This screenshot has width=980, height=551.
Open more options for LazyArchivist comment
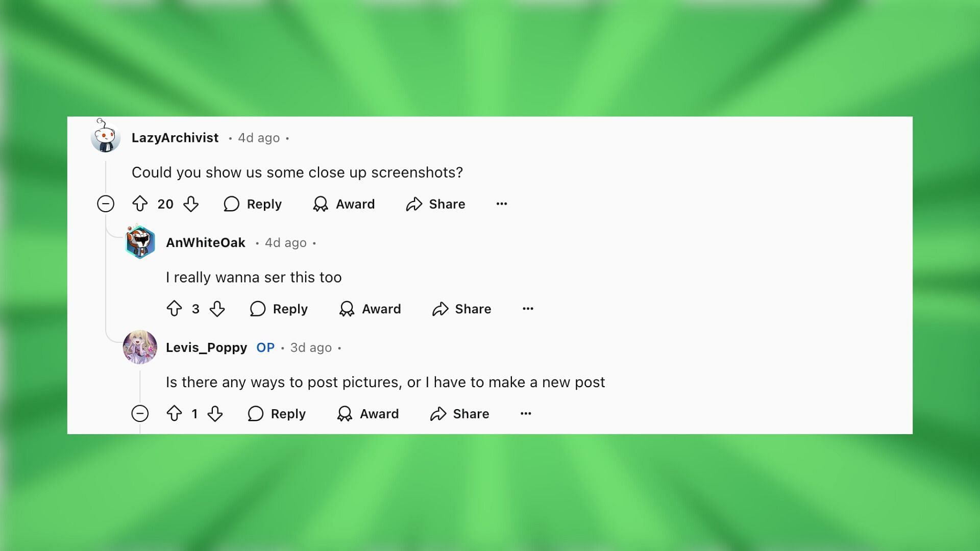(501, 203)
